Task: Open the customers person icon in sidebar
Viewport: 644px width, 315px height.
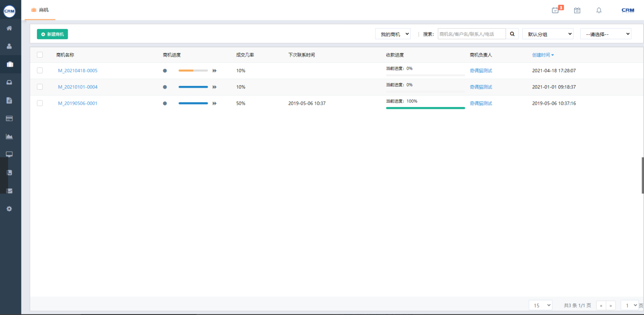Action: pyautogui.click(x=9, y=46)
